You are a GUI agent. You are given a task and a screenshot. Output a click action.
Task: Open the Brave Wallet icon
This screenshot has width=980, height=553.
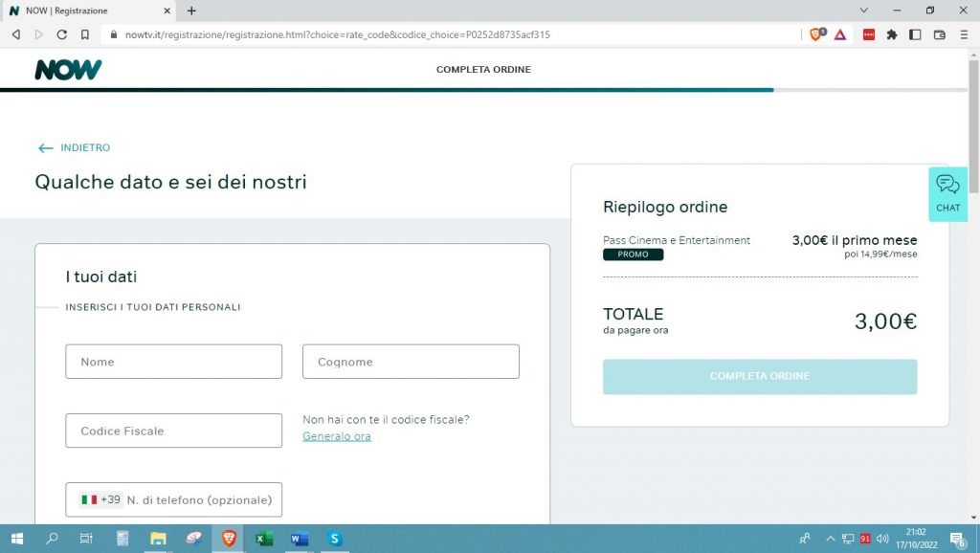click(x=939, y=33)
